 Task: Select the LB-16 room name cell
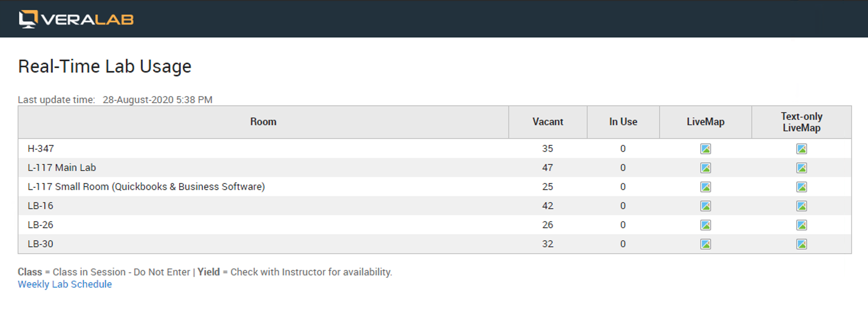coord(40,206)
